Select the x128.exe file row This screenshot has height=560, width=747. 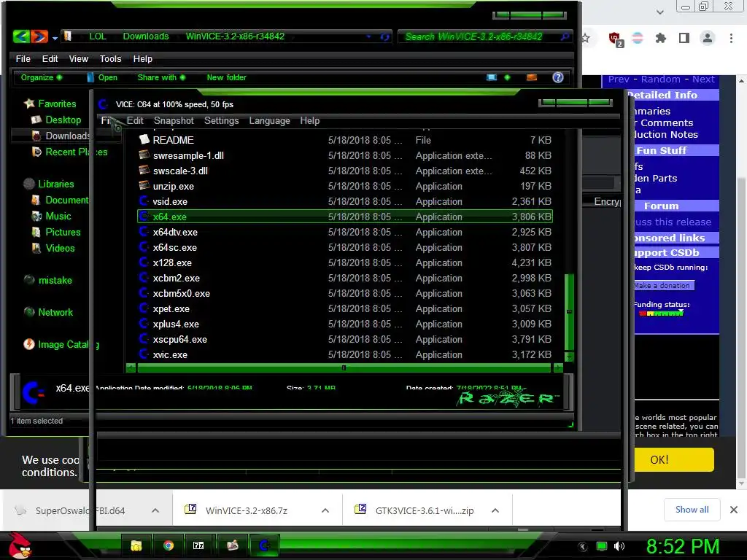pos(345,262)
